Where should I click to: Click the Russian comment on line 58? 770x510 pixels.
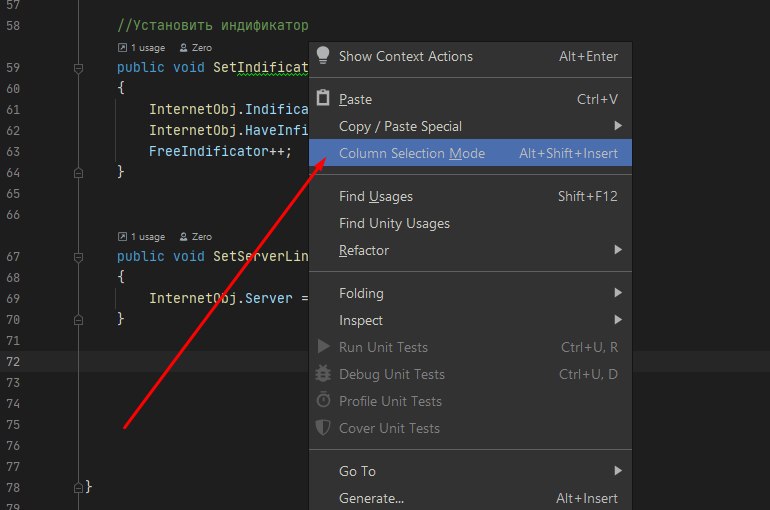[213, 25]
